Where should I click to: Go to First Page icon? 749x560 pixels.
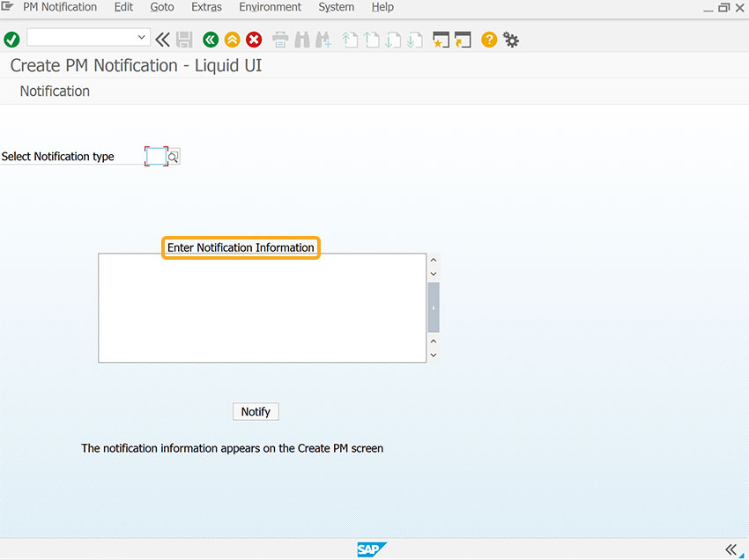point(350,40)
